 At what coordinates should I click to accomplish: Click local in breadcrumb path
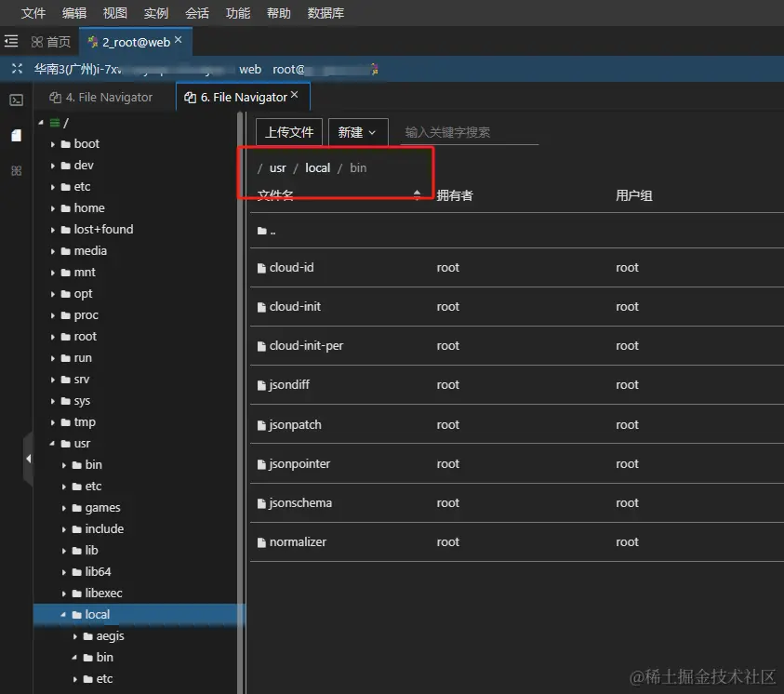point(317,168)
